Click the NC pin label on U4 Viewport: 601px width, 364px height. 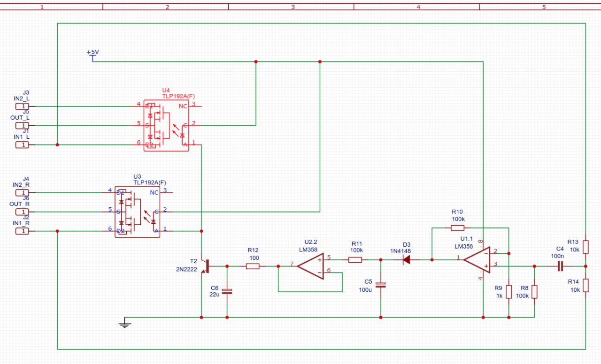tap(183, 106)
